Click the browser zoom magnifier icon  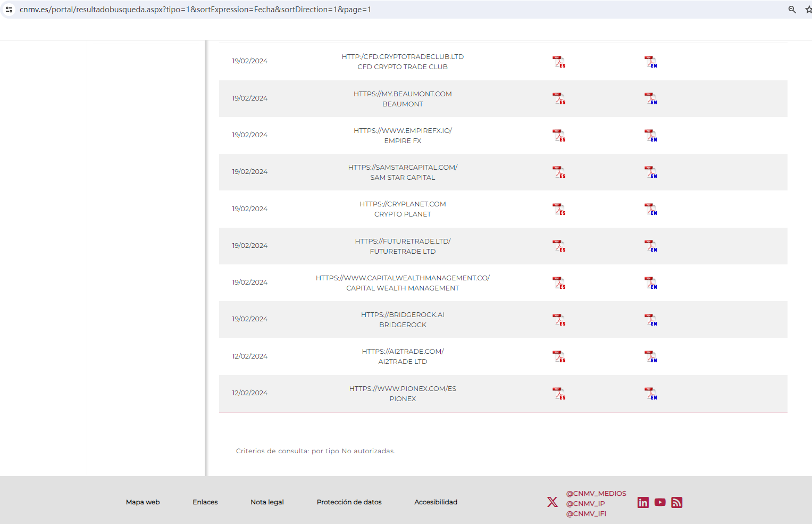(x=792, y=10)
